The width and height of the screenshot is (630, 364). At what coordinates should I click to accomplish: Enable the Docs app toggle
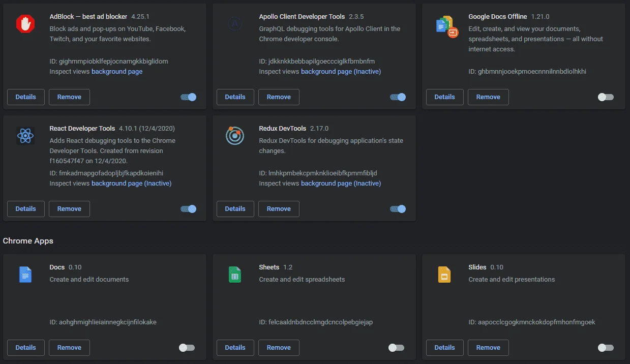[x=187, y=348]
